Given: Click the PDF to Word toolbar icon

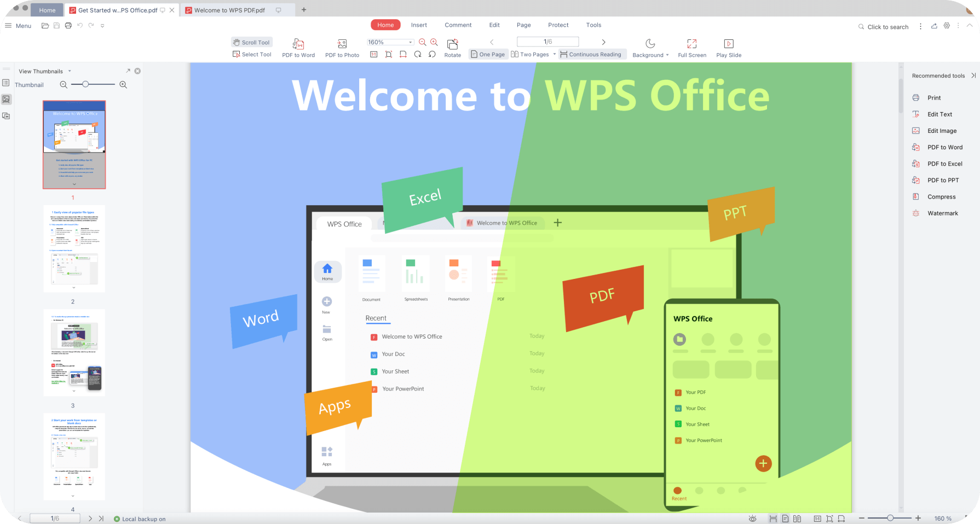Looking at the screenshot, I should (298, 44).
